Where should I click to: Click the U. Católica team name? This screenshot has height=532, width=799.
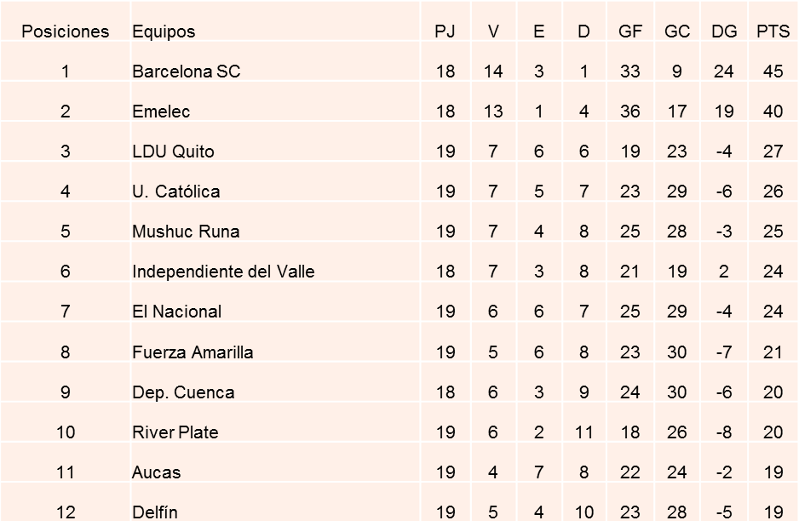coord(176,192)
